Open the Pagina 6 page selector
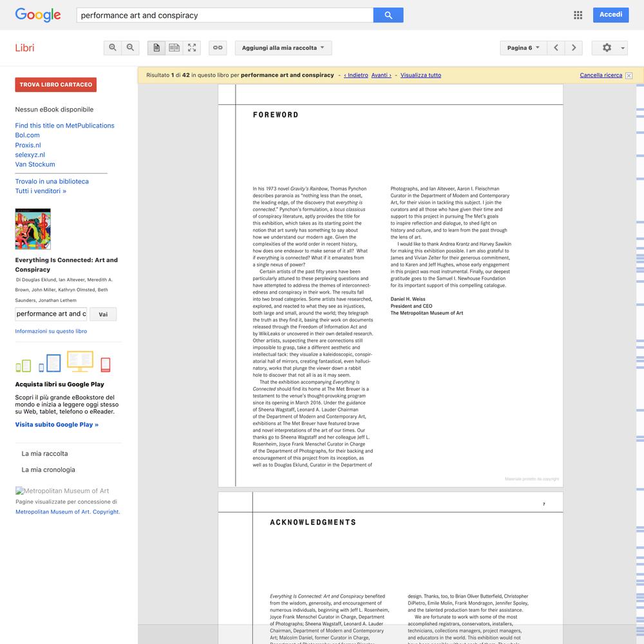The width and height of the screenshot is (644, 644). point(523,48)
